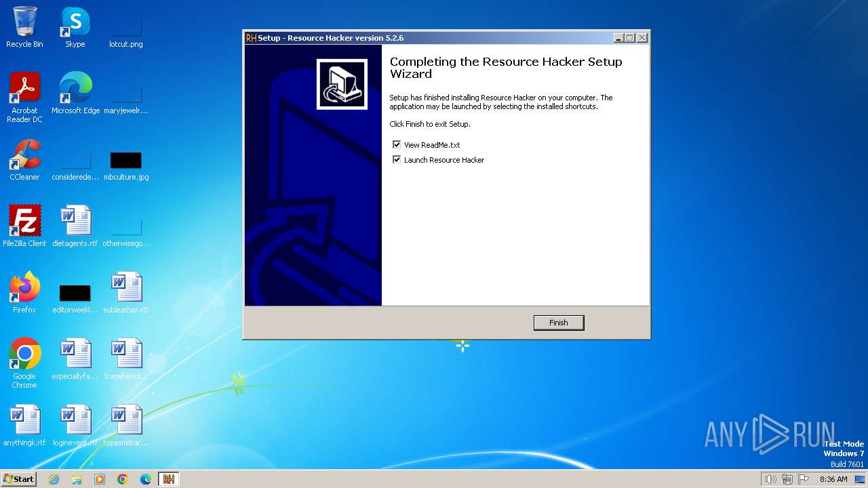Image resolution: width=868 pixels, height=488 pixels.
Task: Click the volume speaker tray icon
Action: coord(770,479)
